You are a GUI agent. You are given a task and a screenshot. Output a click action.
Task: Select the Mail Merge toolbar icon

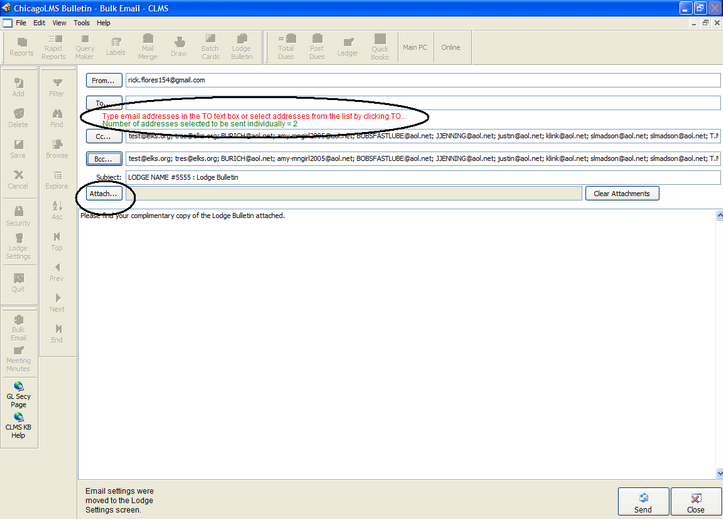[x=147, y=46]
